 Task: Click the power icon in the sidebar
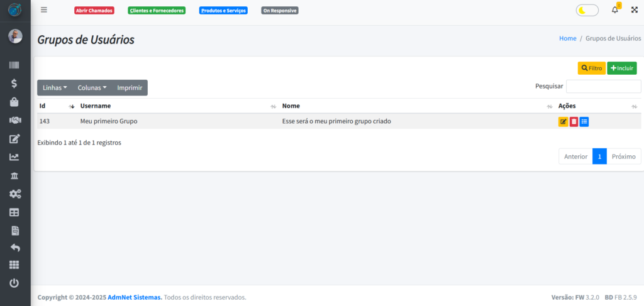[14, 283]
